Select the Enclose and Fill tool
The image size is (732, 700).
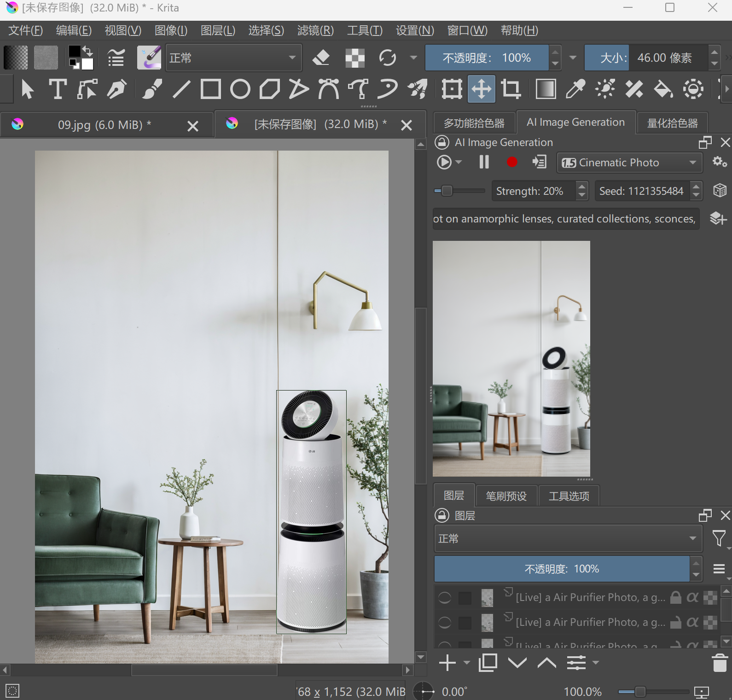pos(693,89)
